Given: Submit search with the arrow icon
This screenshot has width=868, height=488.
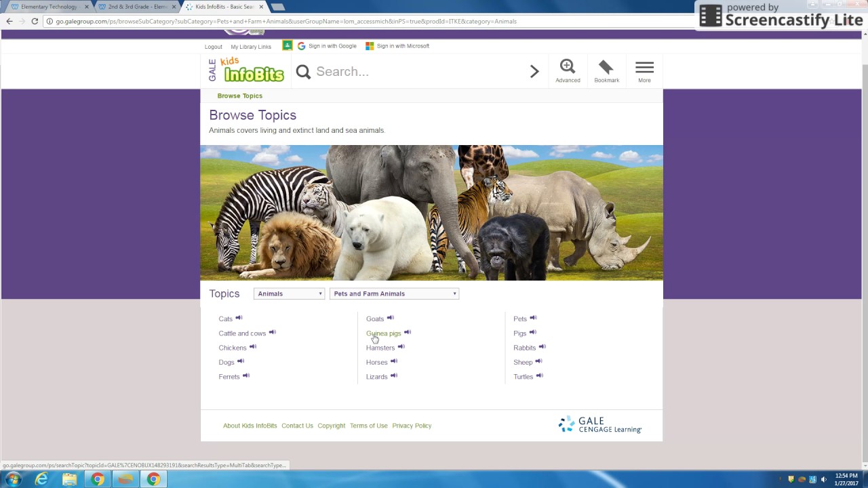Looking at the screenshot, I should point(534,71).
